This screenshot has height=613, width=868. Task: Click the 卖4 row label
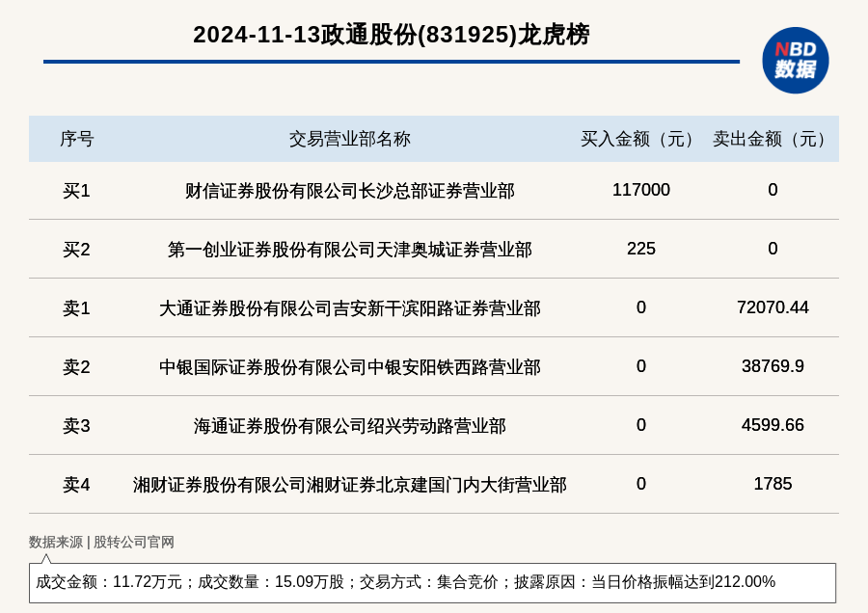click(76, 484)
